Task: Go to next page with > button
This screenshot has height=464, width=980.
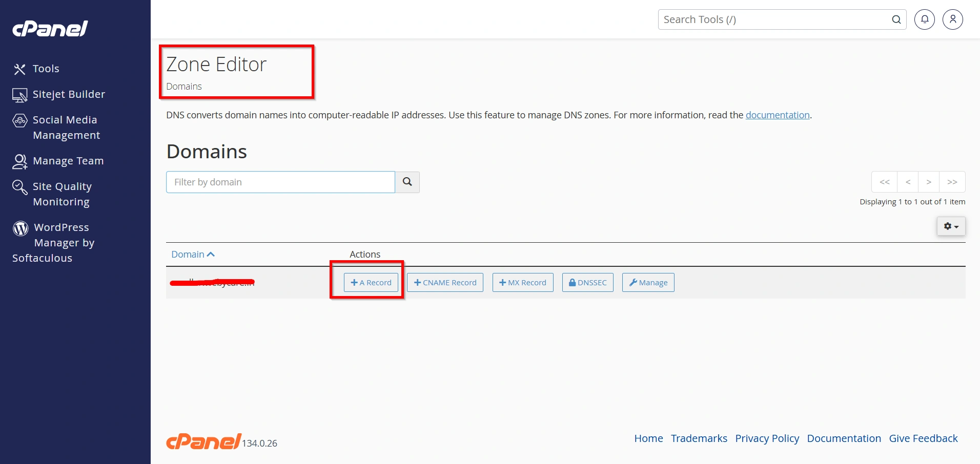Action: (929, 182)
